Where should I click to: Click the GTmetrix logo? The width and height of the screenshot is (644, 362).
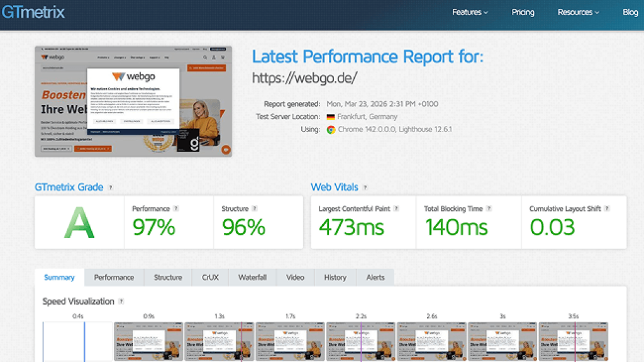[x=33, y=12]
